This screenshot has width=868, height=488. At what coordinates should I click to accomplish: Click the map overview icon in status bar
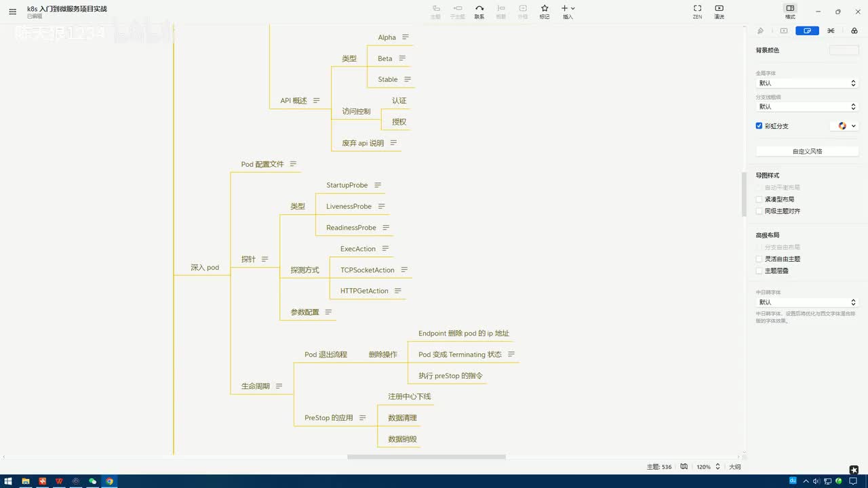coord(684,467)
